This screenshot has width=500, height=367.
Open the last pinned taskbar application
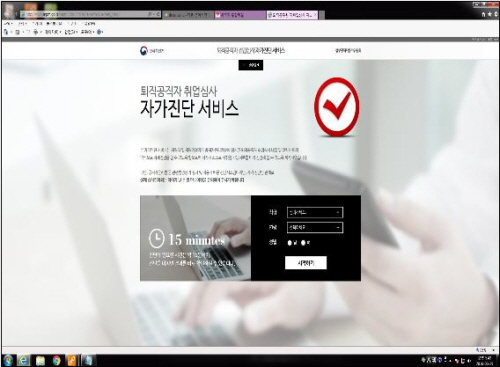88,360
